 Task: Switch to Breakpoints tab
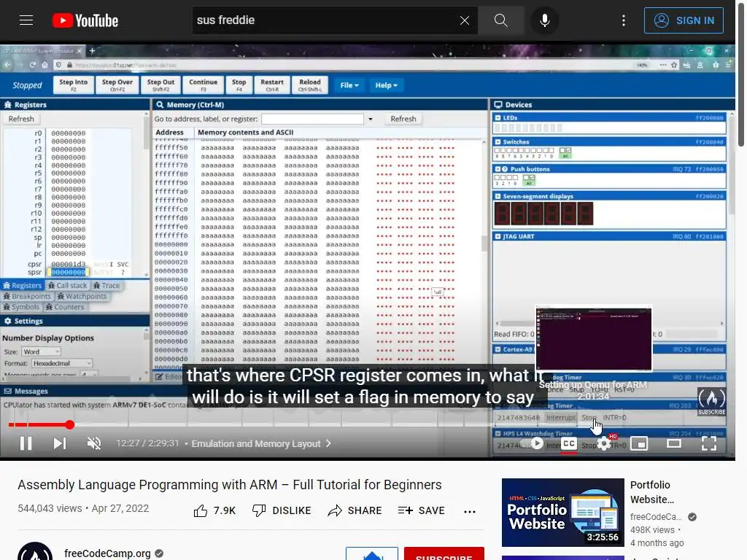tap(27, 296)
